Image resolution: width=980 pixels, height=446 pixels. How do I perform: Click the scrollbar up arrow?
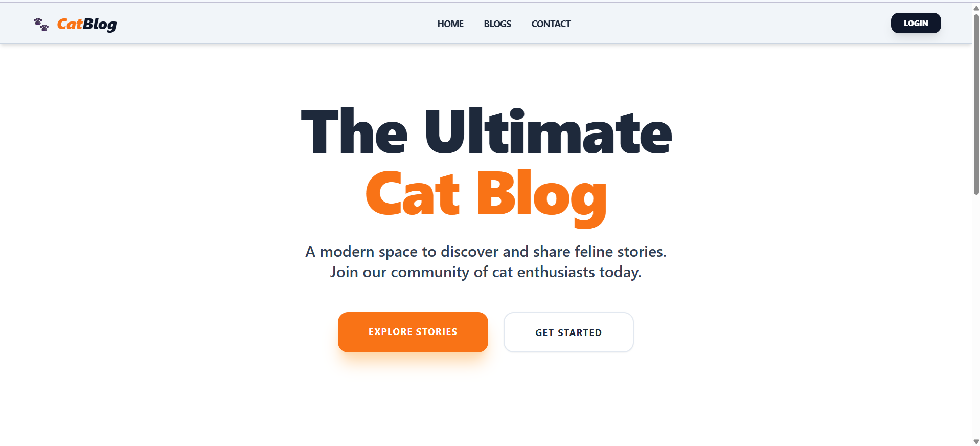click(976, 8)
